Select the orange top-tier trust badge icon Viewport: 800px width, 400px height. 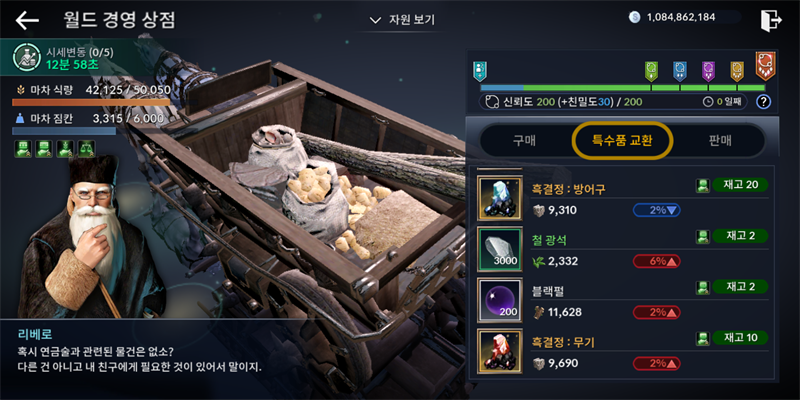tap(765, 65)
